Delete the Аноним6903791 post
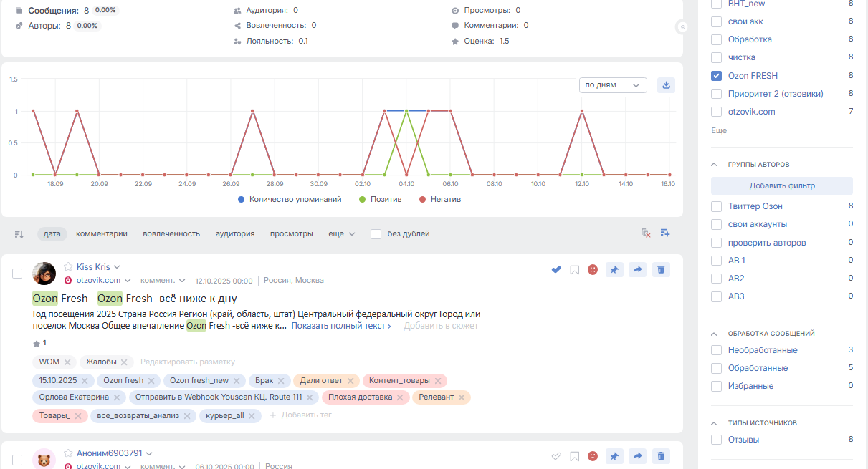This screenshot has height=469, width=868. pos(662,456)
